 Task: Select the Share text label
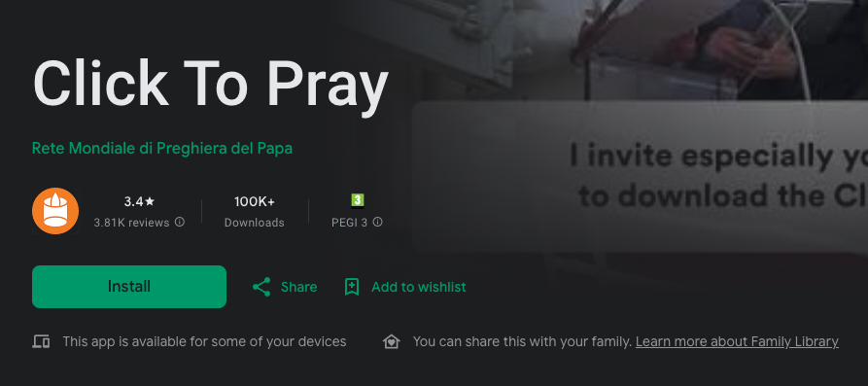pos(299,287)
